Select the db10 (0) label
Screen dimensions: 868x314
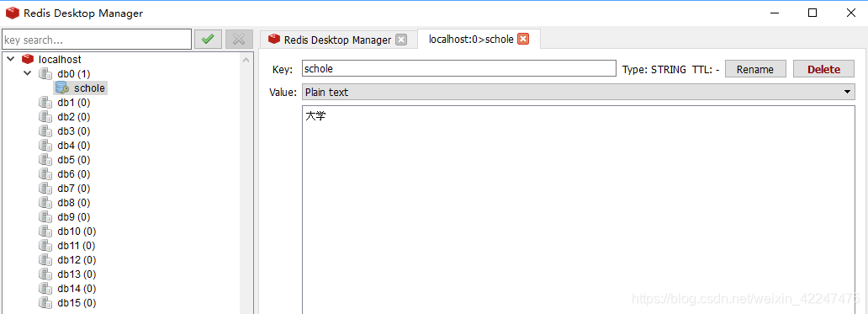[77, 232]
